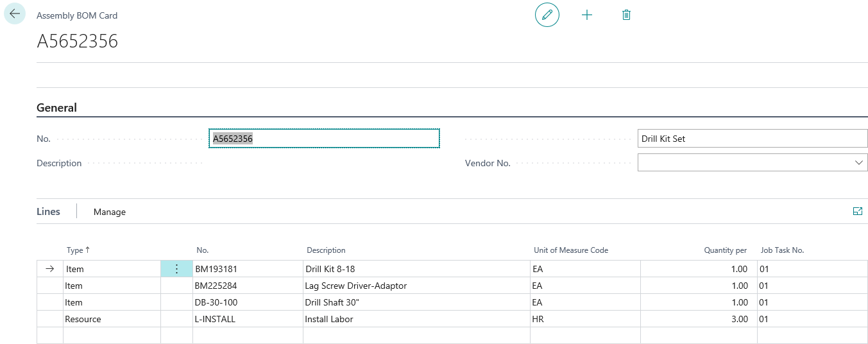Expand the Lines section to full view
The height and width of the screenshot is (344, 868).
pos(857,211)
